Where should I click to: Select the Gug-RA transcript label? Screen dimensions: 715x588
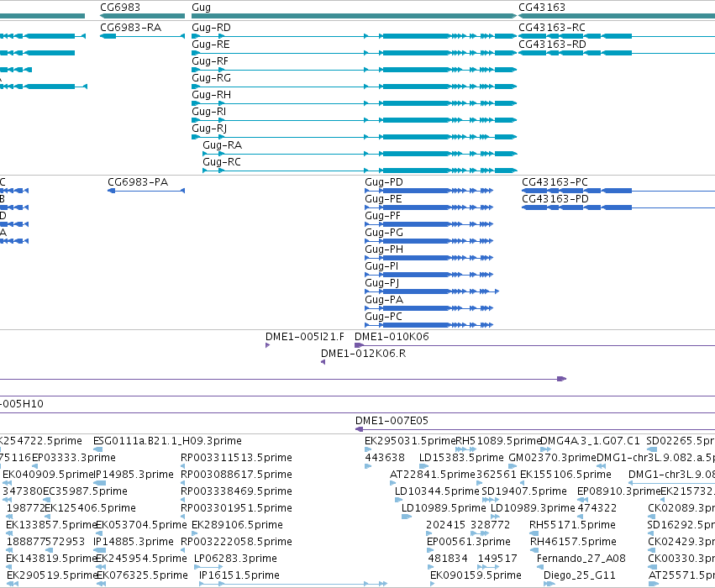[x=222, y=145]
